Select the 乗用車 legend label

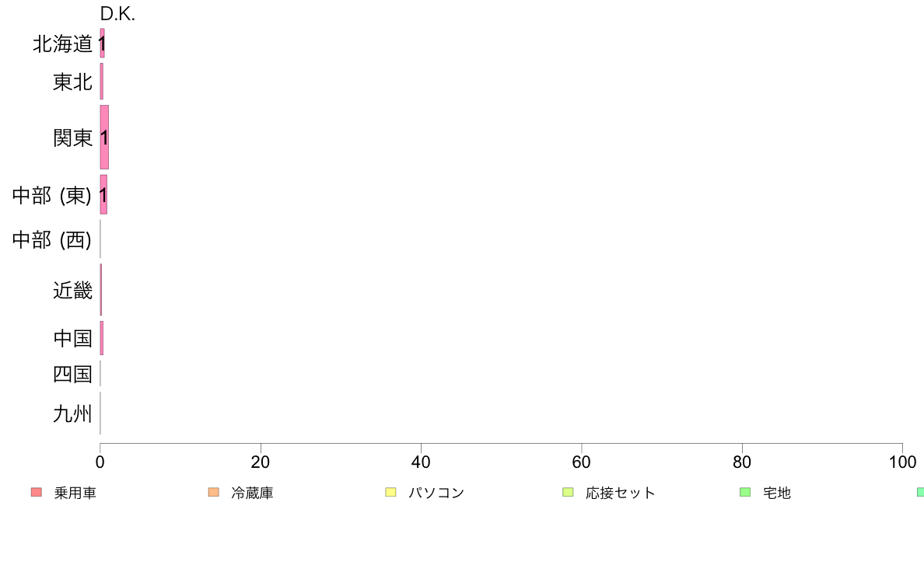click(x=75, y=493)
